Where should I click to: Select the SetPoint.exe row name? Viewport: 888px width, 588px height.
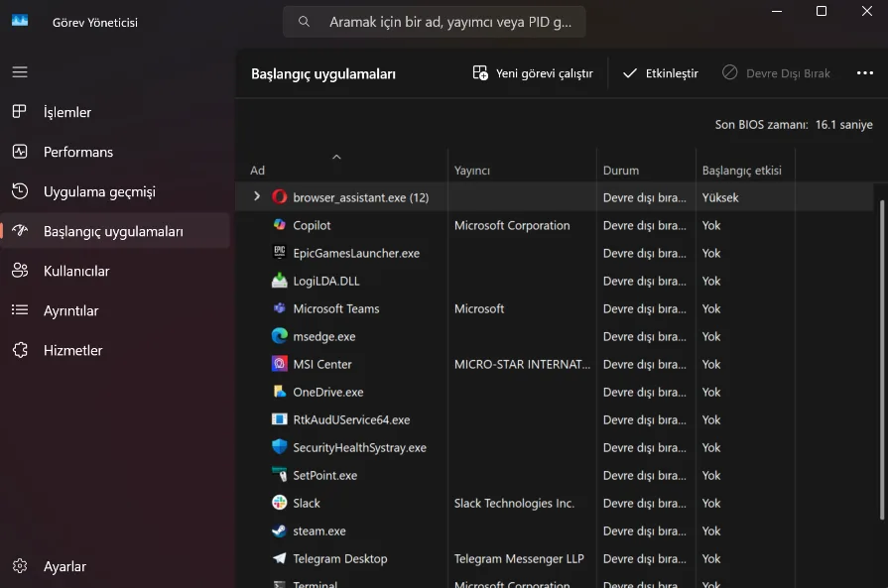coord(325,475)
